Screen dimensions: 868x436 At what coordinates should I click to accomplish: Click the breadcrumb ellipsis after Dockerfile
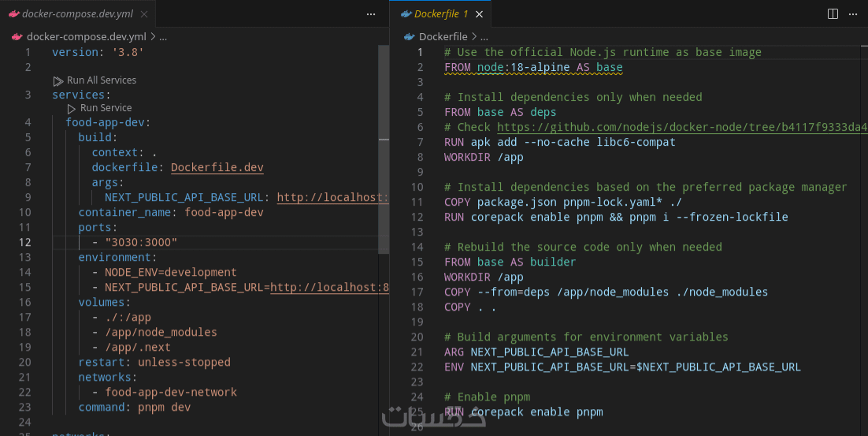484,37
